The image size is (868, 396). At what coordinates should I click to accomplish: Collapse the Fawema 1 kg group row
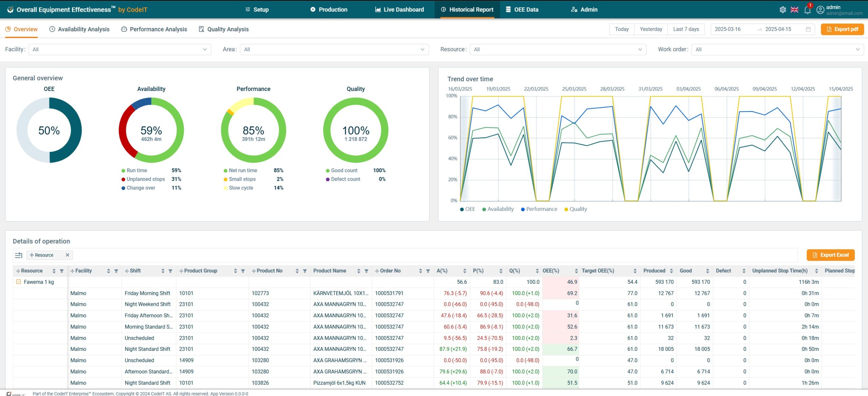(19, 282)
